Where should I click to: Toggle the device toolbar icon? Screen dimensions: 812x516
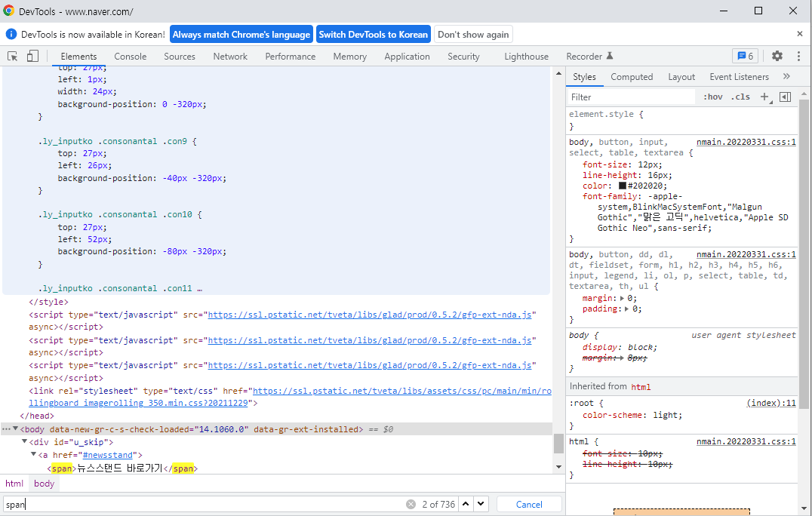click(32, 56)
